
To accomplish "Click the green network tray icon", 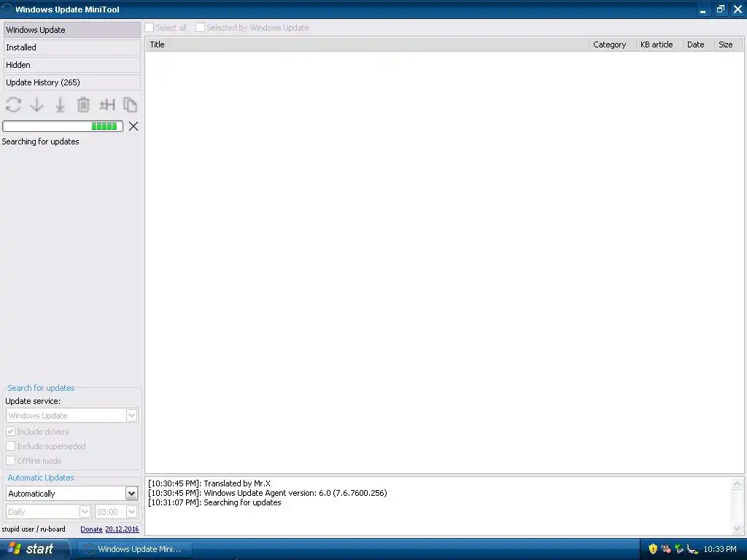I will click(x=679, y=549).
